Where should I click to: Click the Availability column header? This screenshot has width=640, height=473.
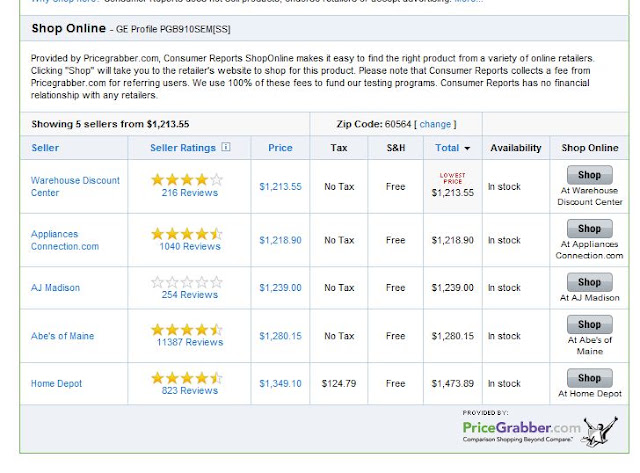click(516, 148)
